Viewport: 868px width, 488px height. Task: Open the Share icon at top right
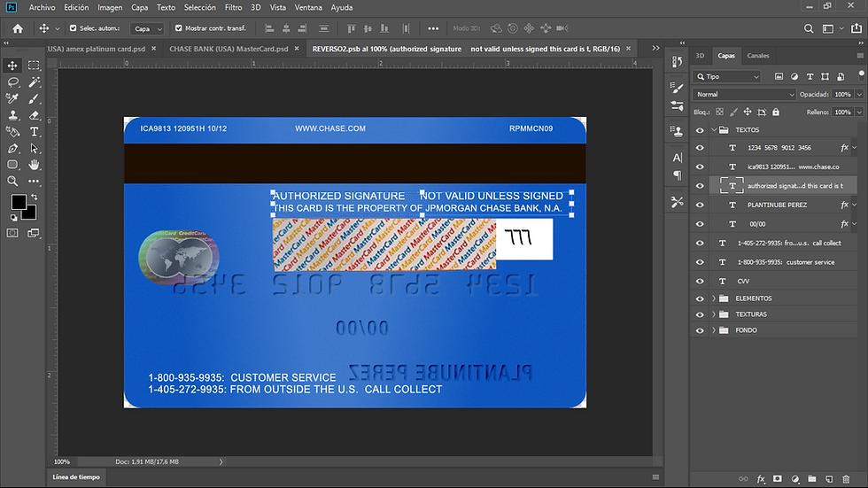856,28
